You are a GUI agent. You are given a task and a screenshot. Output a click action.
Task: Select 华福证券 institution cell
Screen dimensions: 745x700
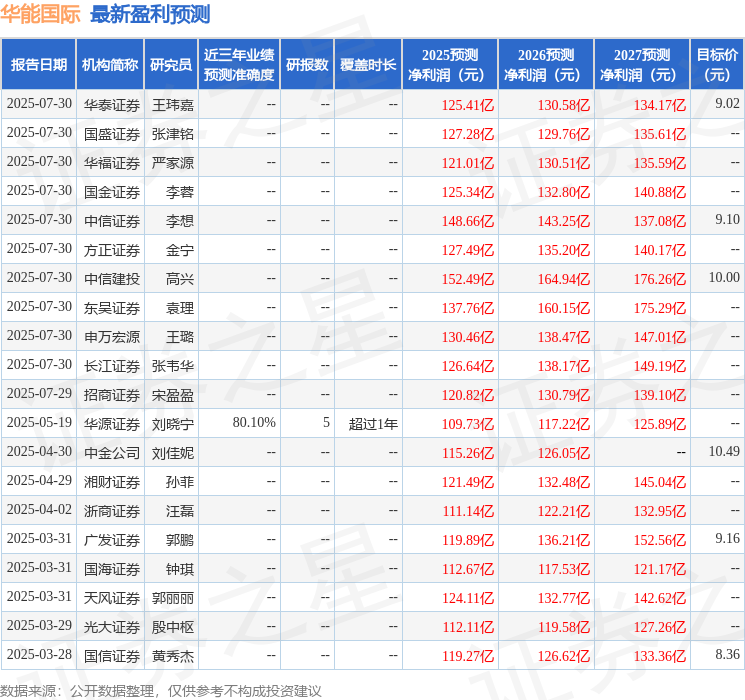coord(112,163)
